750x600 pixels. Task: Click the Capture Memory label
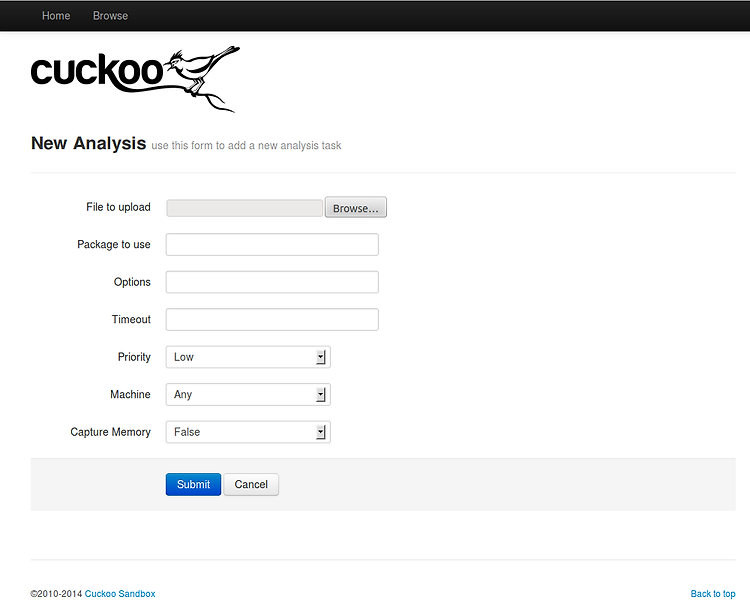pos(110,432)
